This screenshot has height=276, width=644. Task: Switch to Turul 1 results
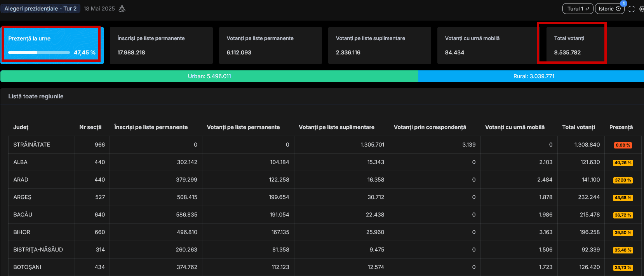(x=578, y=9)
